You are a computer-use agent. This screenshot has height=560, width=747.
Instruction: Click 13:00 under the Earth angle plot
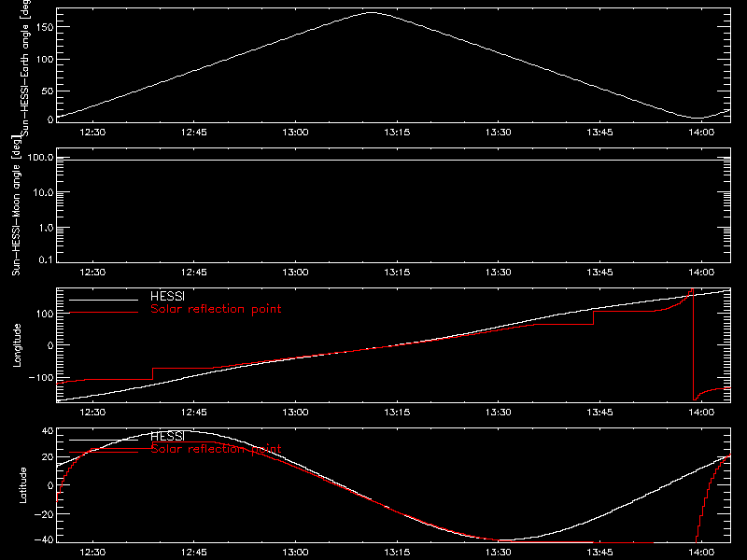[295, 133]
